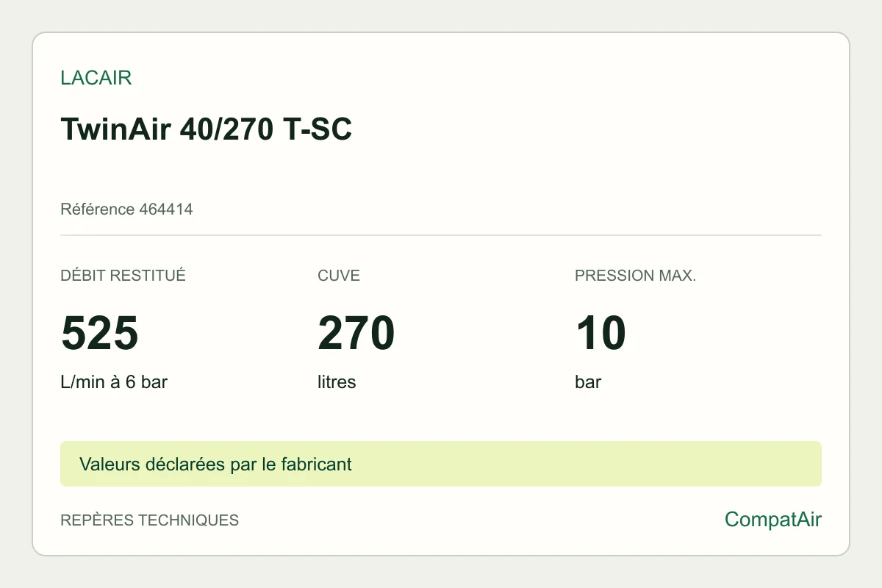Click the CUVE heading

[x=339, y=276]
